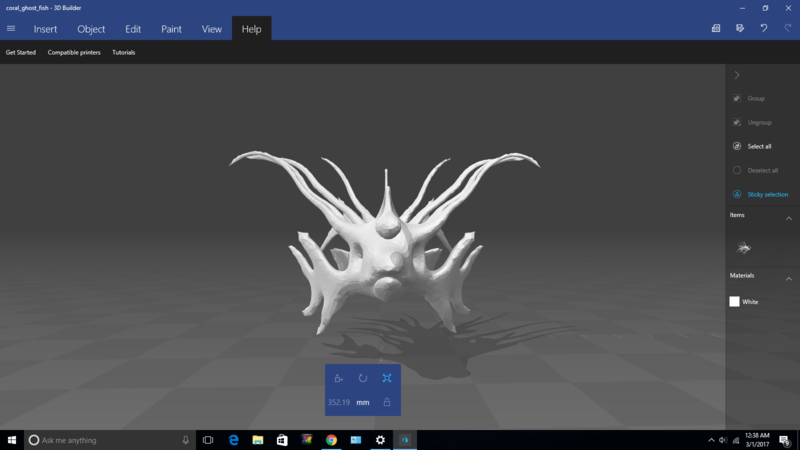Click the 3D print icon in title bar
The width and height of the screenshot is (800, 450).
[716, 29]
